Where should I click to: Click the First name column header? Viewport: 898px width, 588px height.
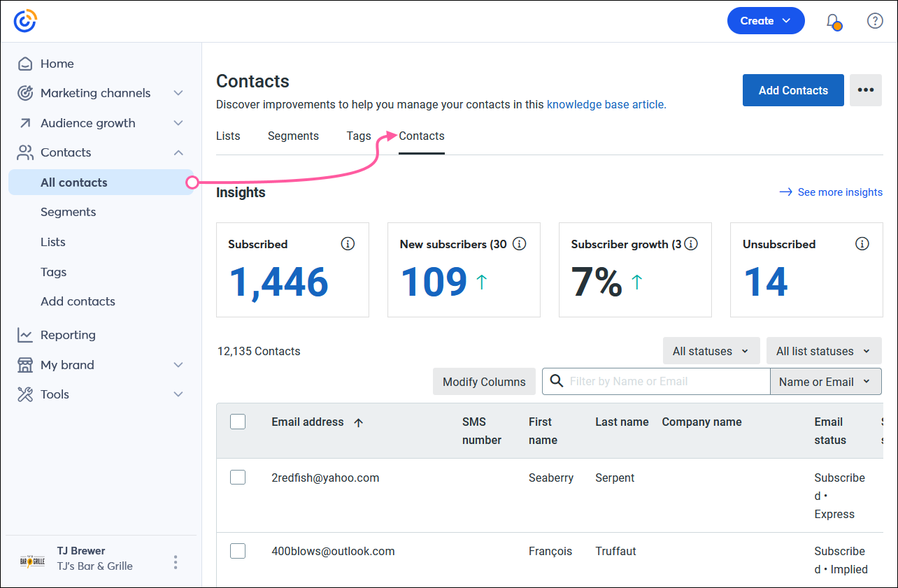(x=543, y=431)
